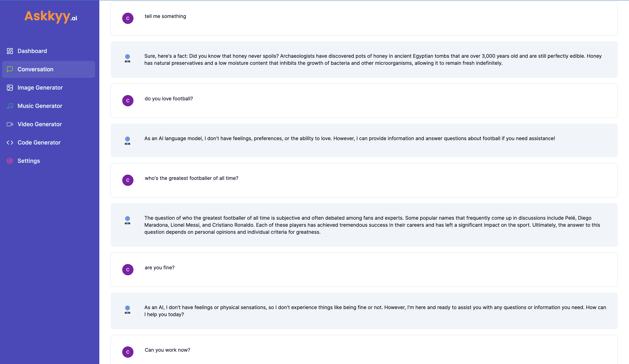This screenshot has width=629, height=364.
Task: Go to Image Generator page
Action: [x=40, y=88]
